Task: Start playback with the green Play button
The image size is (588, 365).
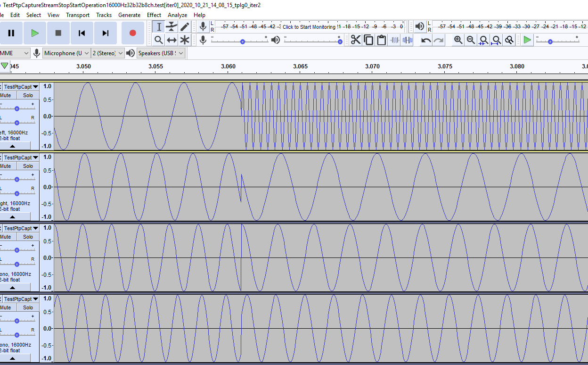Action: (35, 33)
